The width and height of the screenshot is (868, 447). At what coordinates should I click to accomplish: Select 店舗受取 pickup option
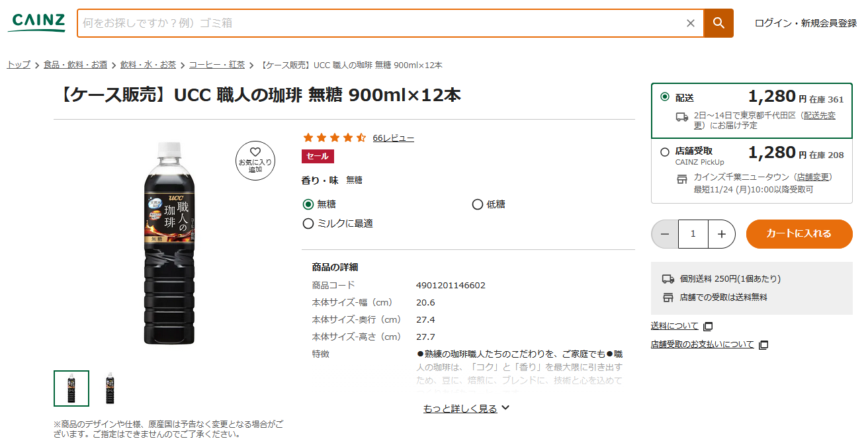tap(665, 152)
